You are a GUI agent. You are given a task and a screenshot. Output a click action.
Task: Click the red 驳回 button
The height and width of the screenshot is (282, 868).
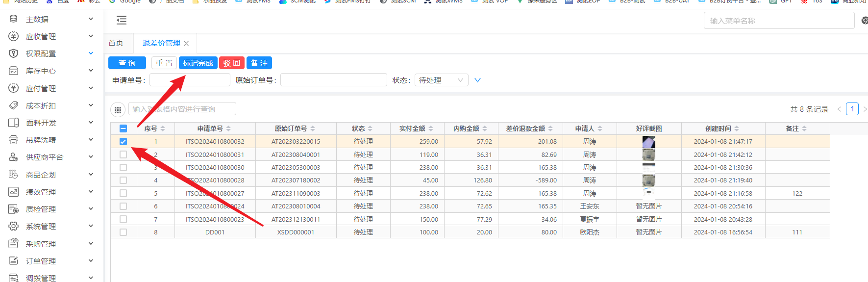tap(232, 63)
